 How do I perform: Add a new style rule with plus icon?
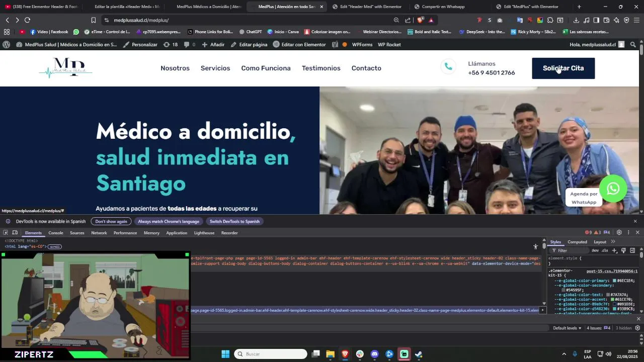(614, 250)
